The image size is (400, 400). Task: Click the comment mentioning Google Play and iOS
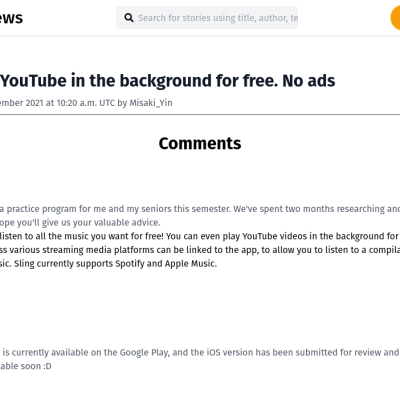tap(200, 359)
